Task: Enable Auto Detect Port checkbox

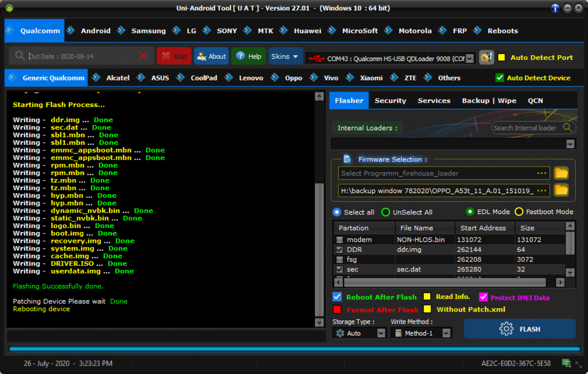Action: click(501, 58)
